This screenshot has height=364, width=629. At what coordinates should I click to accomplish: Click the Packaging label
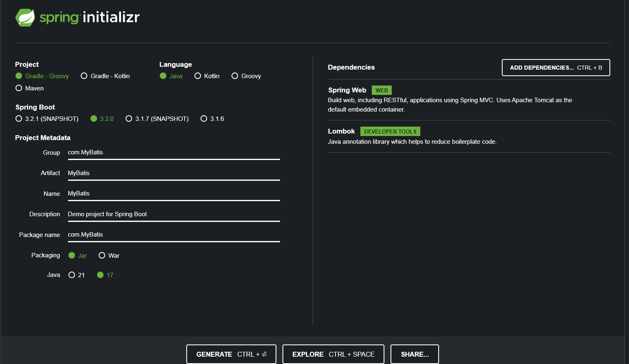pyautogui.click(x=46, y=255)
